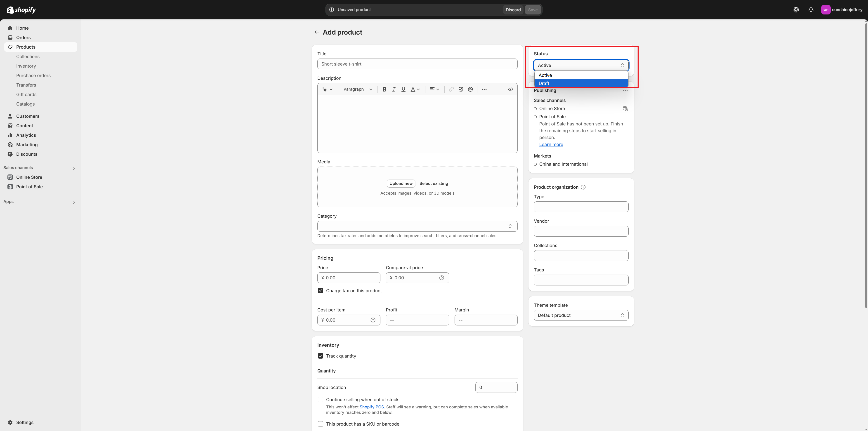Go to Inventory in the sidebar
The image size is (868, 431).
coord(26,66)
